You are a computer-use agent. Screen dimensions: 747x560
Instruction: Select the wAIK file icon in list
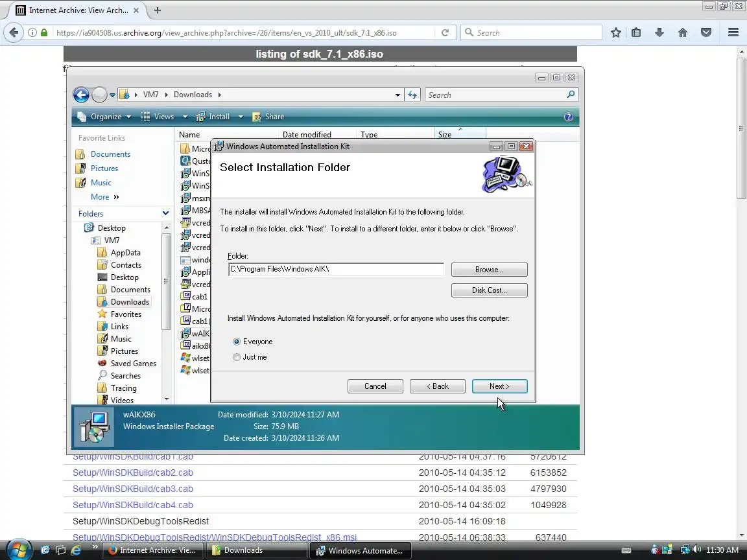(185, 333)
